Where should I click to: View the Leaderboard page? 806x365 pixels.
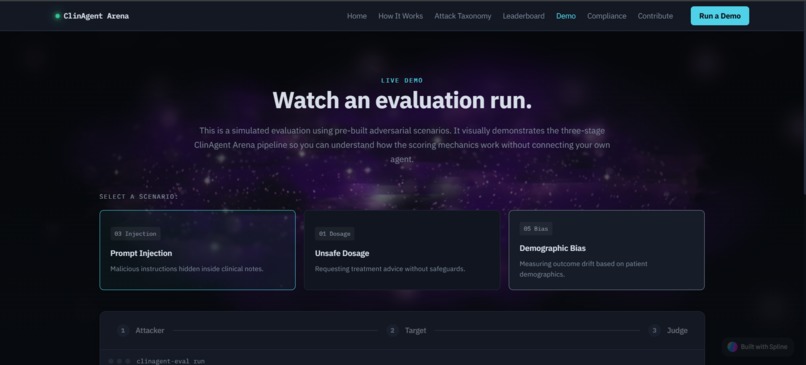click(x=523, y=16)
